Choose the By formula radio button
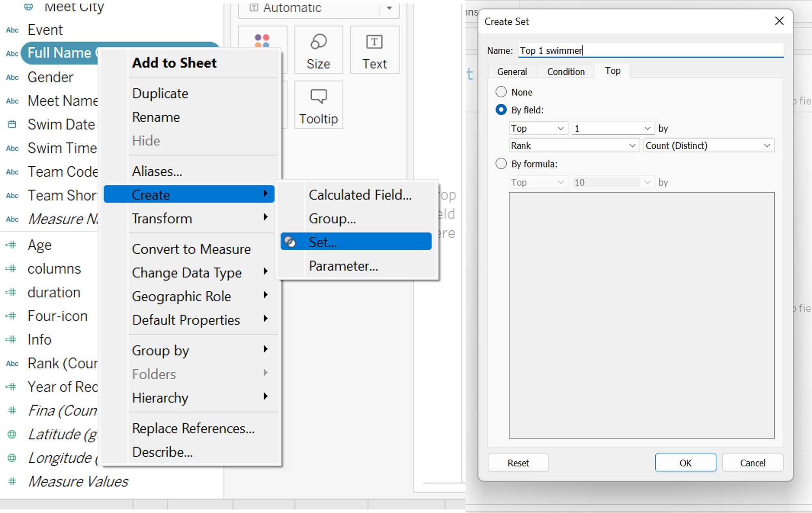Image resolution: width=812 pixels, height=513 pixels. tap(501, 164)
